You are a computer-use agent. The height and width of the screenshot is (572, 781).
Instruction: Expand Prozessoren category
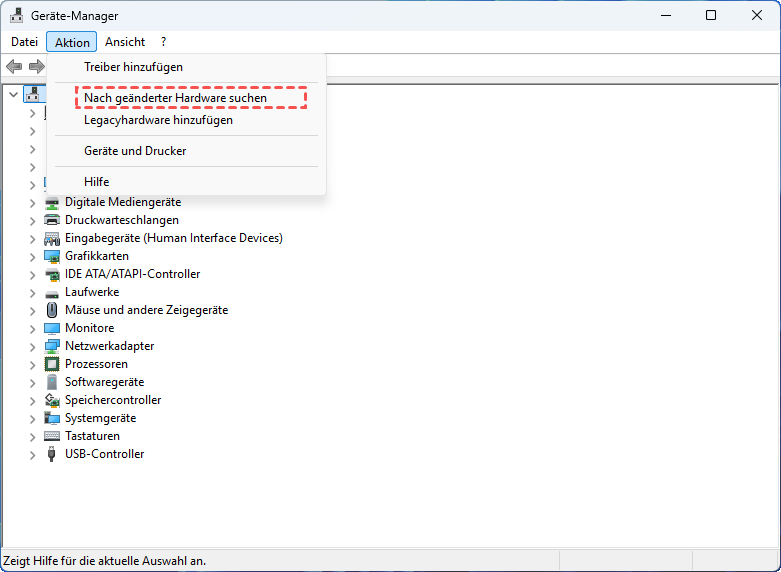pyautogui.click(x=32, y=364)
